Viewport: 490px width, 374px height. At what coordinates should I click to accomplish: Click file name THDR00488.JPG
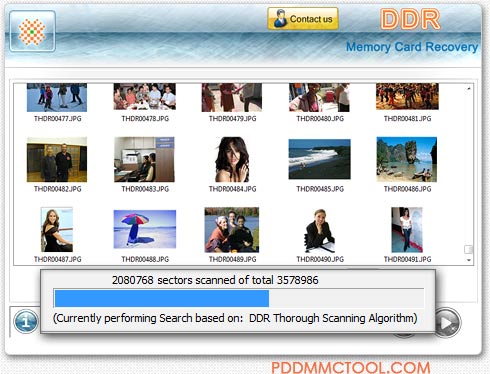click(x=145, y=259)
